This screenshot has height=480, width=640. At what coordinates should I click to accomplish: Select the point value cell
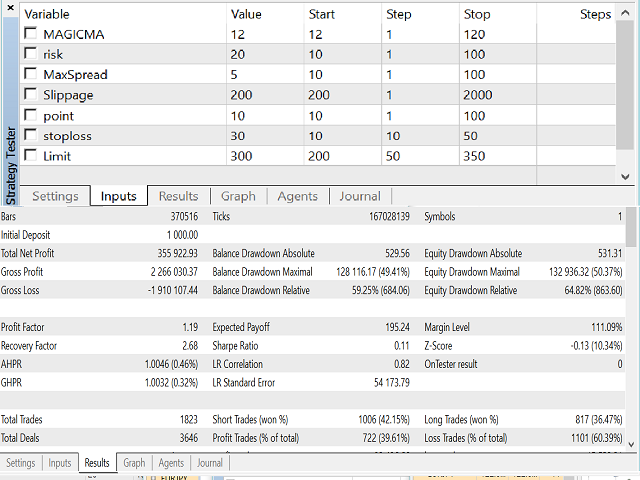[x=265, y=116]
